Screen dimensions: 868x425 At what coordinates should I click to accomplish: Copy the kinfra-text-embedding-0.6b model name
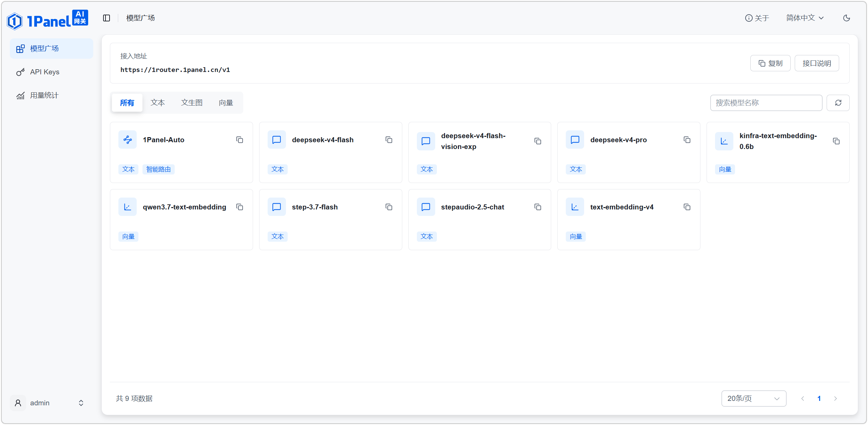836,141
